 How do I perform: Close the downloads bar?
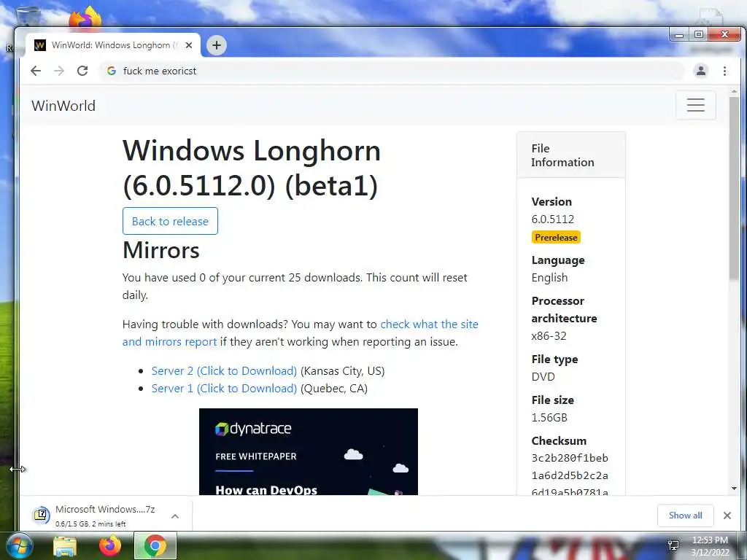[x=727, y=516]
